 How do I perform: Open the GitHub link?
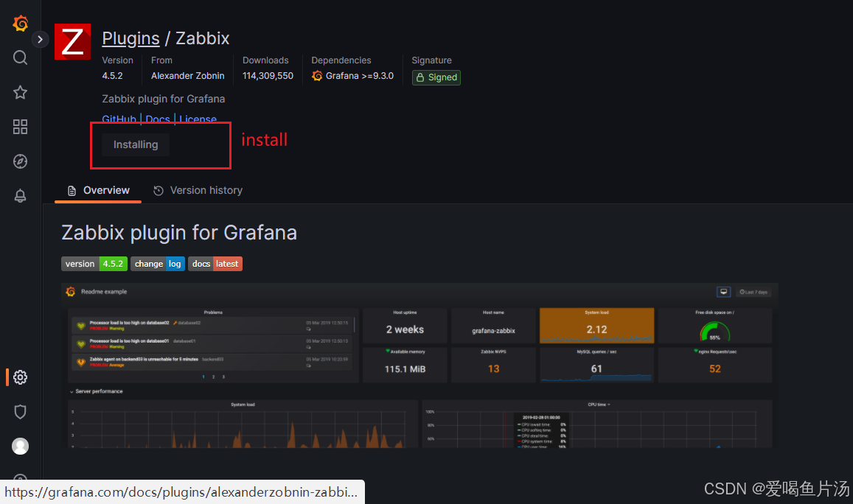(x=119, y=119)
